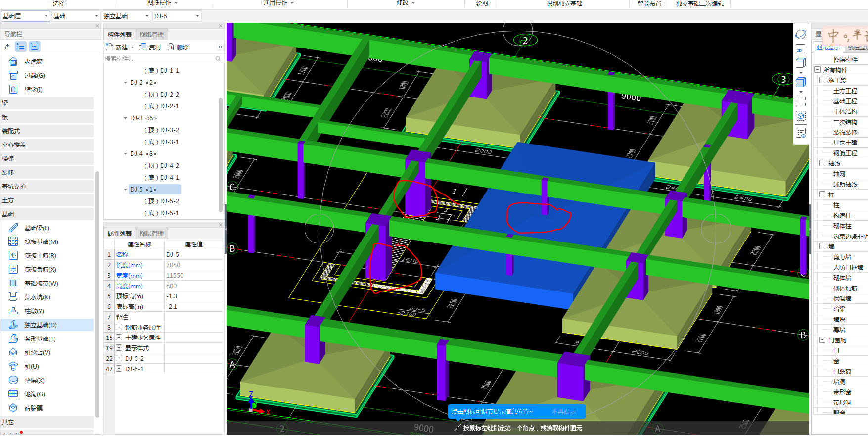Click the navigation bar add-sparkle icon
Viewport: 868px width, 436px height.
point(6,47)
